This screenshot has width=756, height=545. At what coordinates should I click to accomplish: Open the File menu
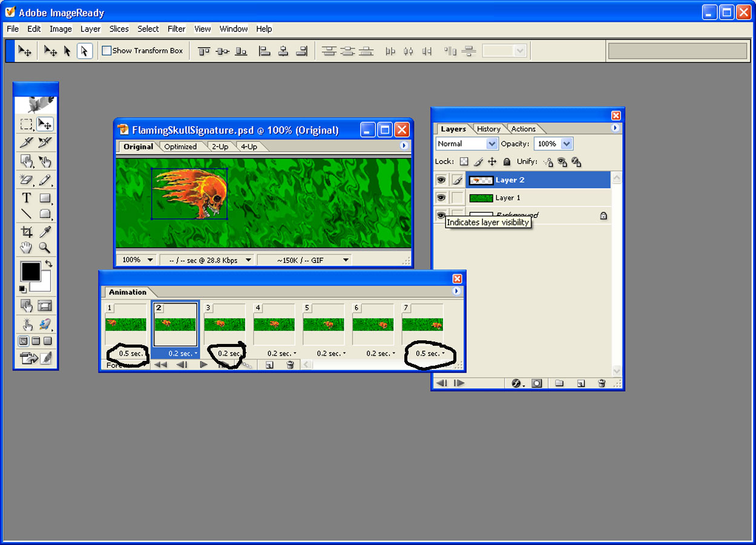pos(13,28)
